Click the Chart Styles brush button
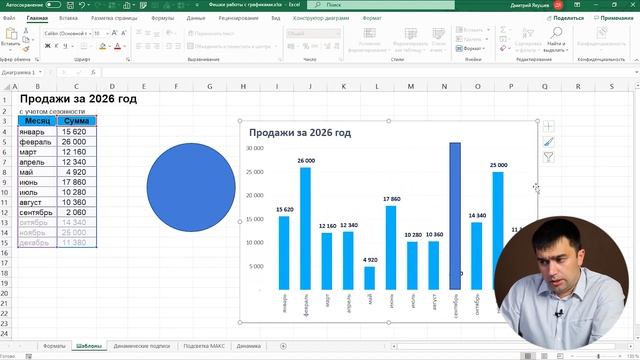The image size is (640, 360). (x=549, y=142)
